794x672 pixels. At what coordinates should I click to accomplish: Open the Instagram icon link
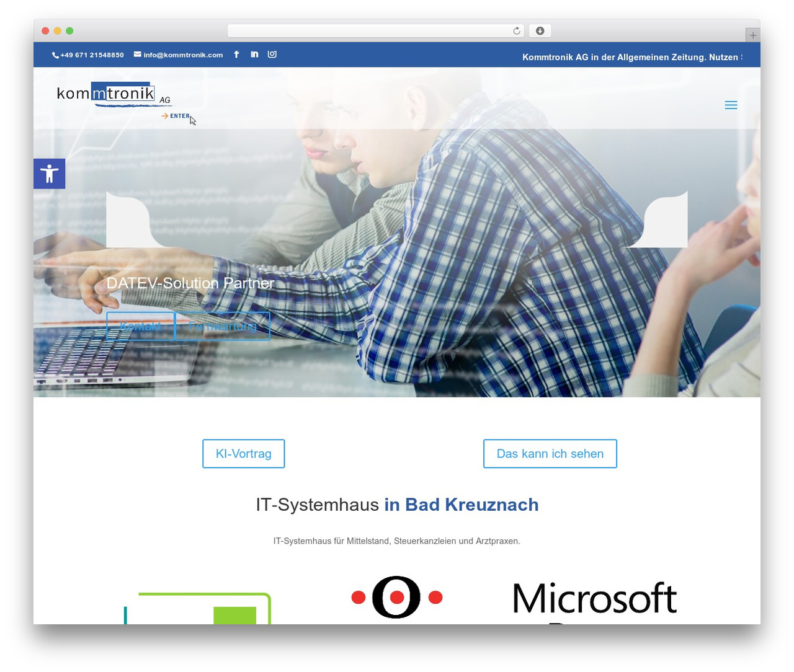coord(272,55)
